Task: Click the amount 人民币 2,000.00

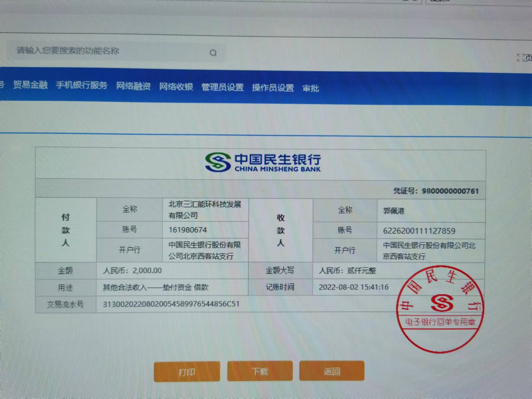Action: 132,270
